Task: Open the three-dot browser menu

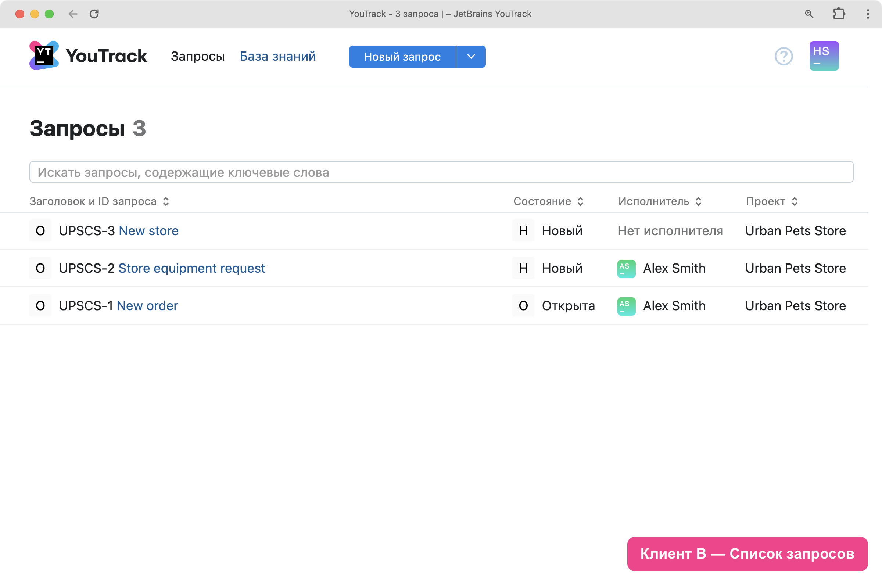Action: pyautogui.click(x=868, y=14)
